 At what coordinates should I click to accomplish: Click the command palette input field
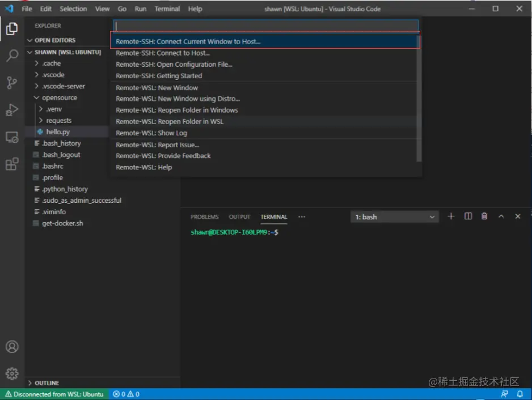click(x=265, y=25)
